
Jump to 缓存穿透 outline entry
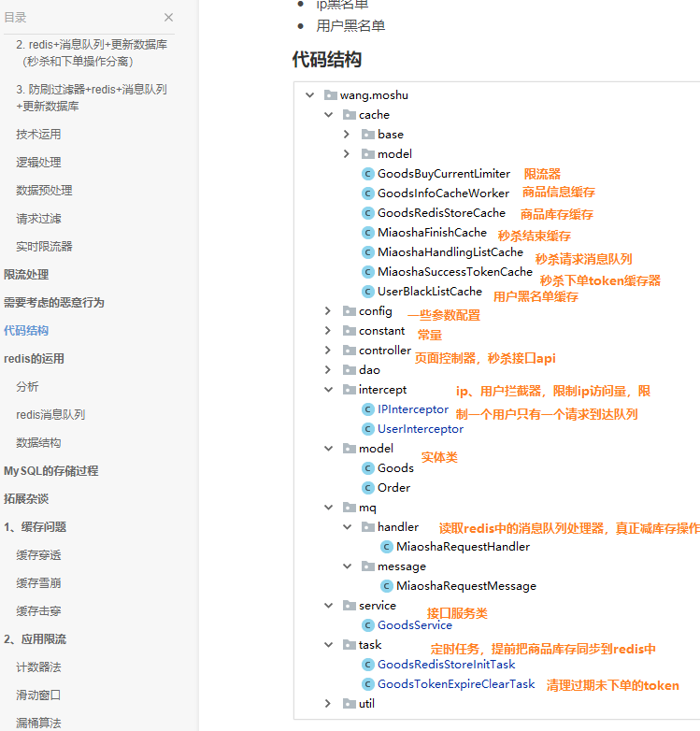[x=38, y=554]
